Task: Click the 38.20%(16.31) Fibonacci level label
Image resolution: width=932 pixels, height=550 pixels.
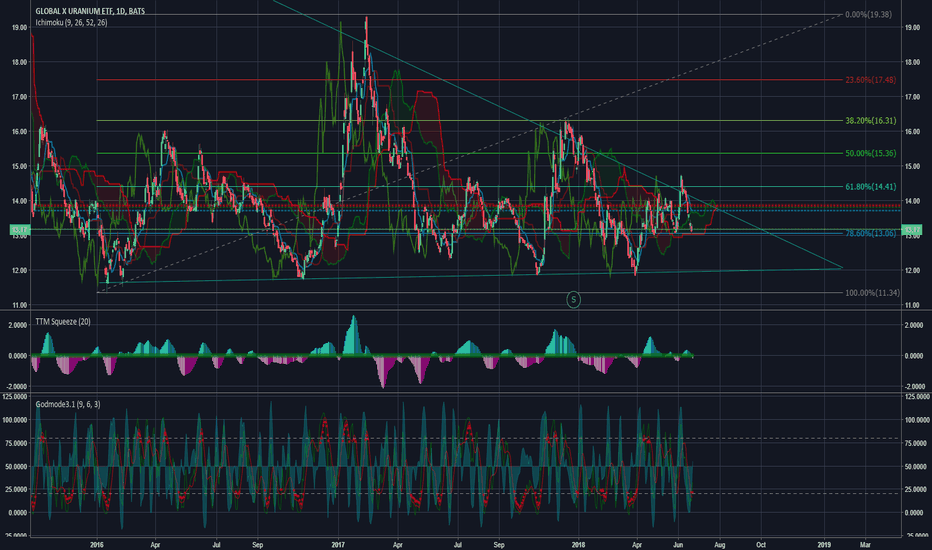Action: (870, 121)
